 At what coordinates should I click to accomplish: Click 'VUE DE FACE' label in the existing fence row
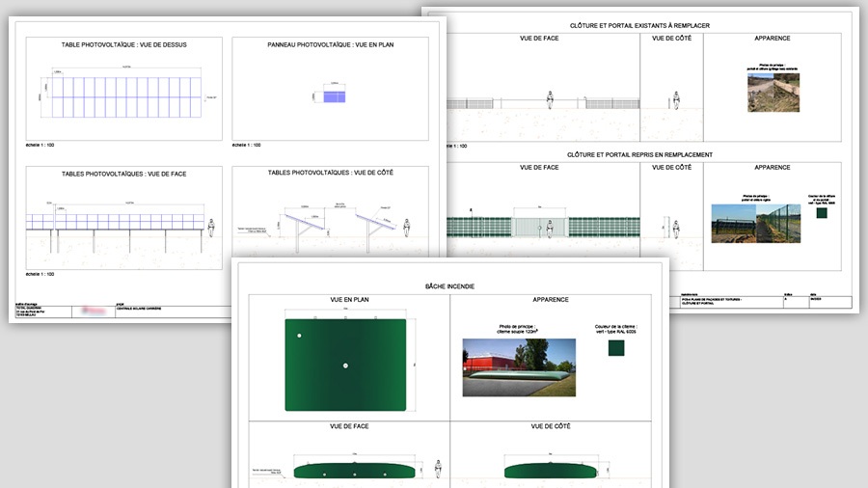coord(539,39)
